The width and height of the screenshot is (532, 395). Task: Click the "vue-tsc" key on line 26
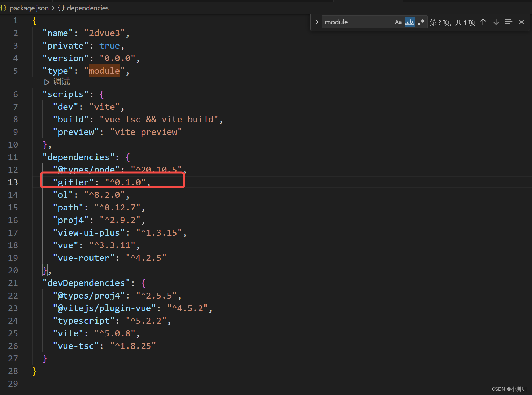pos(76,346)
